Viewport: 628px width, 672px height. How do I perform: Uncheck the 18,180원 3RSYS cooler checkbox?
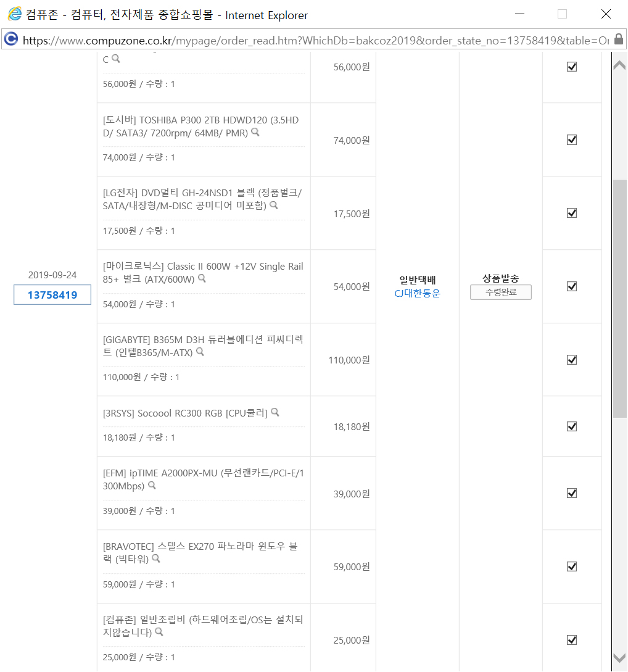572,426
